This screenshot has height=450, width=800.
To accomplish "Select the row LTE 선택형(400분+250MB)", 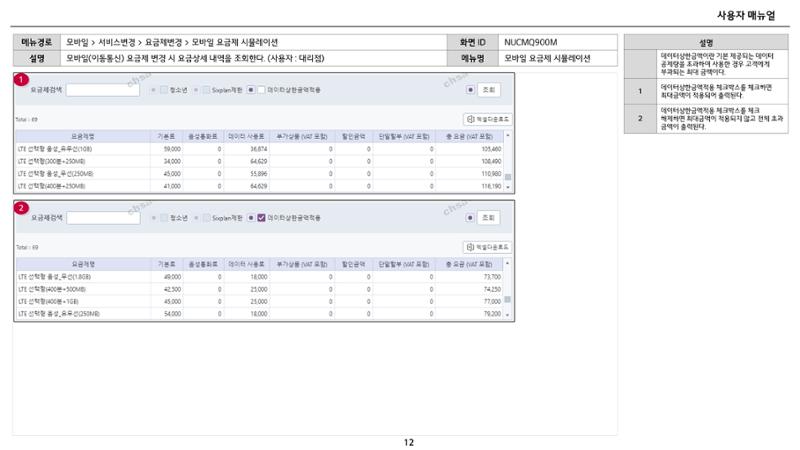I will [x=259, y=186].
